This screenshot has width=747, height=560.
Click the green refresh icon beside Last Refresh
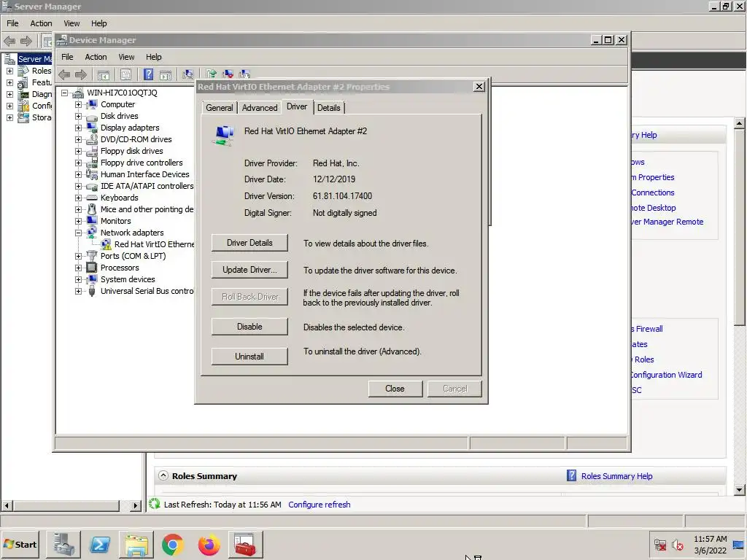pyautogui.click(x=155, y=504)
